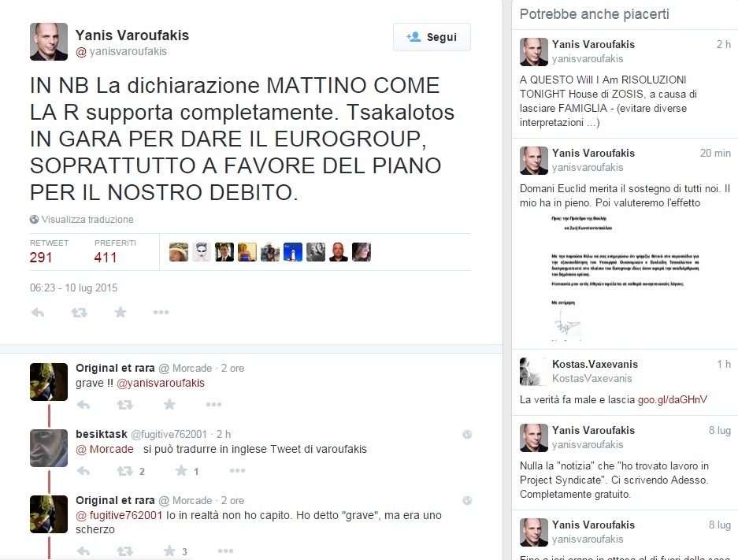Open the letter image thumbnail in sidebar

click(625, 277)
